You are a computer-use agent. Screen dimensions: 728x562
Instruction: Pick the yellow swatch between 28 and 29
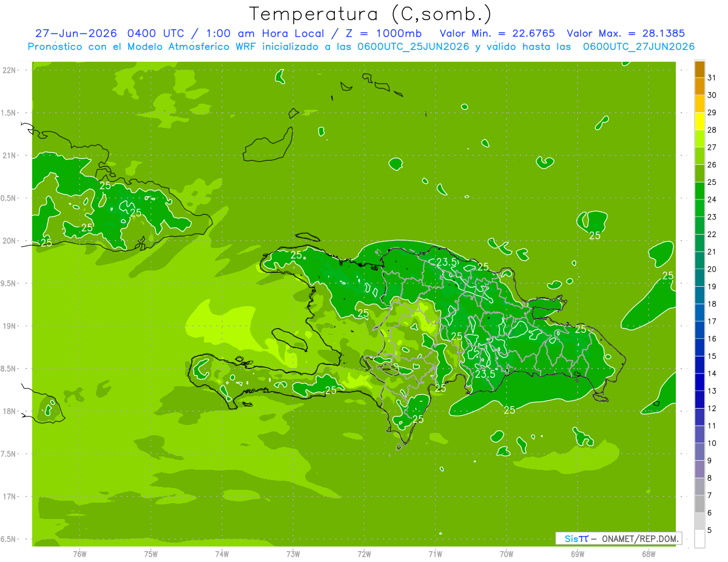(x=699, y=121)
